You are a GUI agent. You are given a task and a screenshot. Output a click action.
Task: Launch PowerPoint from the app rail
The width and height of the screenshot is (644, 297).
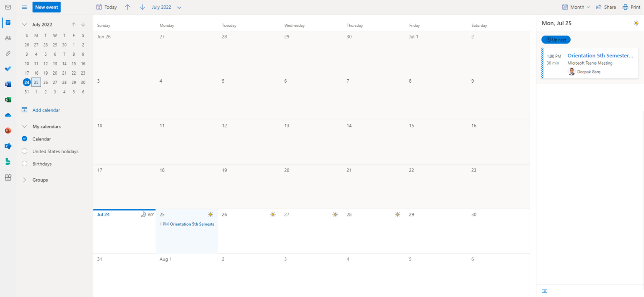[8, 130]
